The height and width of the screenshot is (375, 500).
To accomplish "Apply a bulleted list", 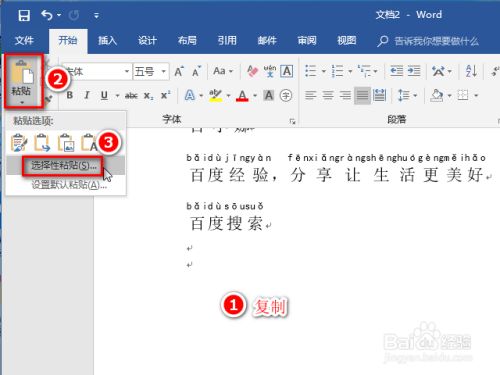I will pyautogui.click(x=311, y=71).
